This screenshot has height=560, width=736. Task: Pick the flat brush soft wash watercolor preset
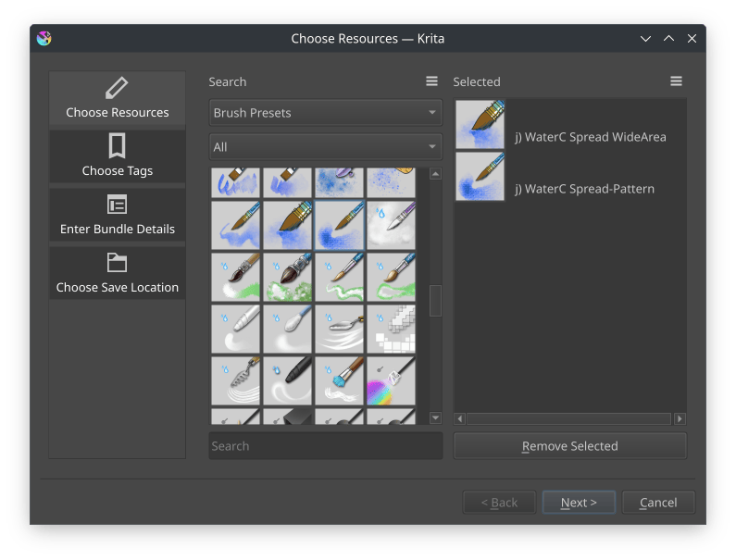tap(287, 182)
